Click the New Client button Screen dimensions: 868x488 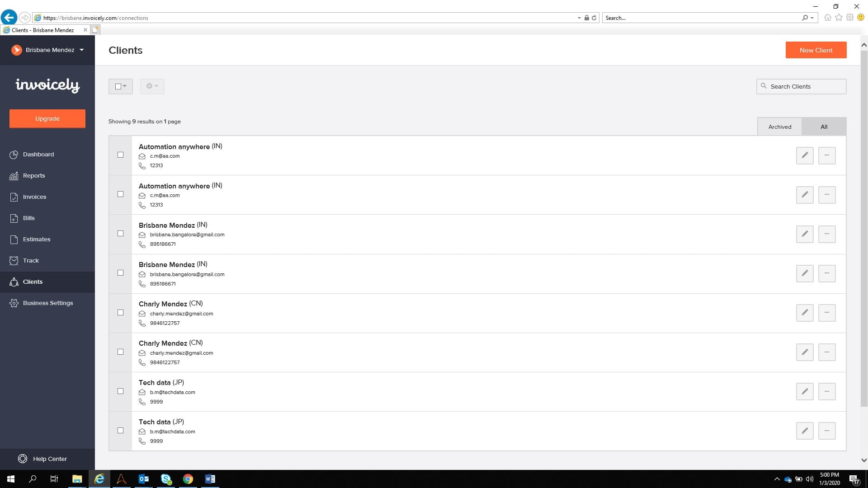point(816,50)
